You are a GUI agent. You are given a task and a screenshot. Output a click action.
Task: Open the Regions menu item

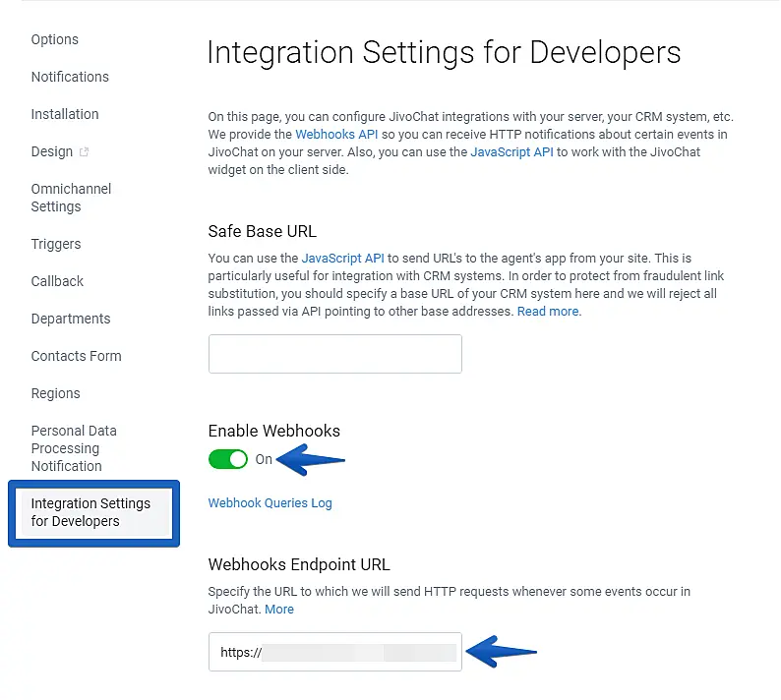[x=55, y=393]
